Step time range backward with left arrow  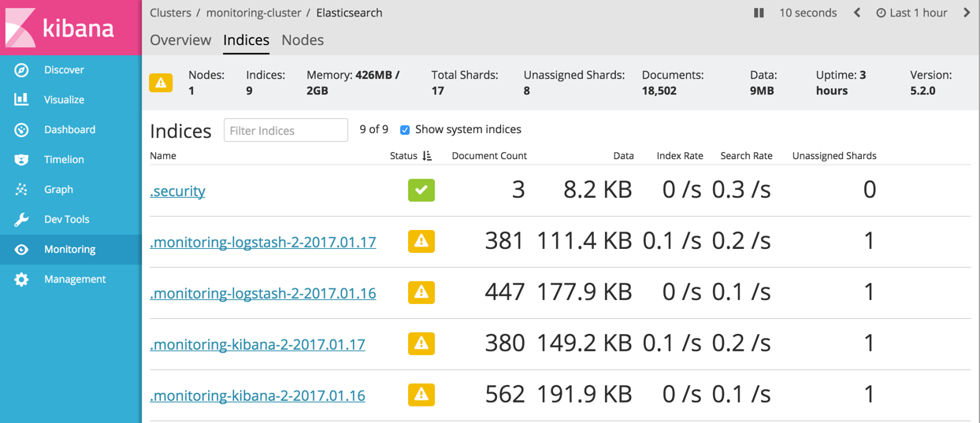857,13
